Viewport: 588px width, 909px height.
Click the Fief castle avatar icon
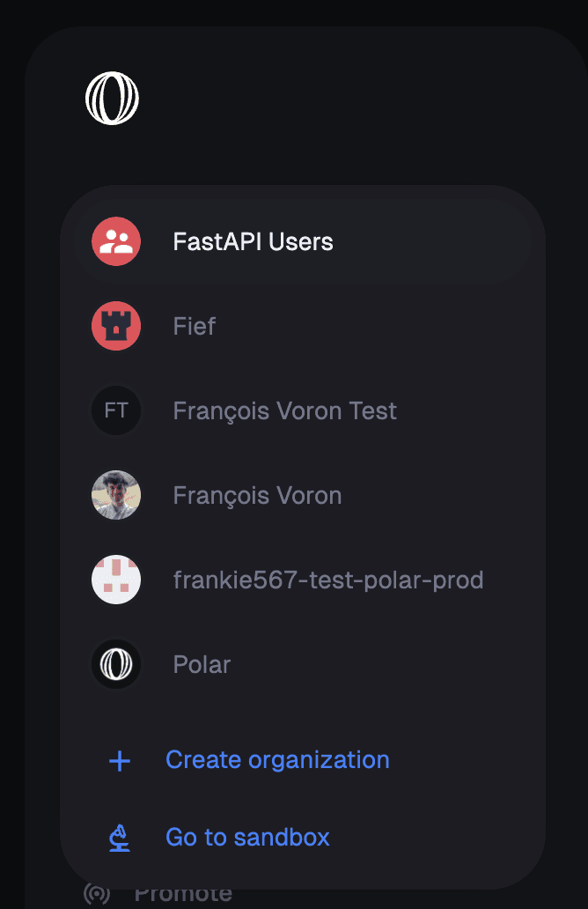pos(116,326)
